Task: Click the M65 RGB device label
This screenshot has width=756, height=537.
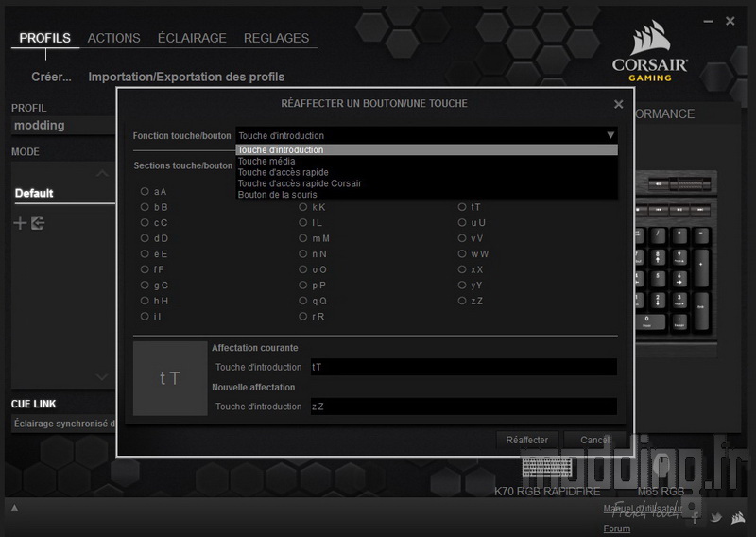Action: 661,492
